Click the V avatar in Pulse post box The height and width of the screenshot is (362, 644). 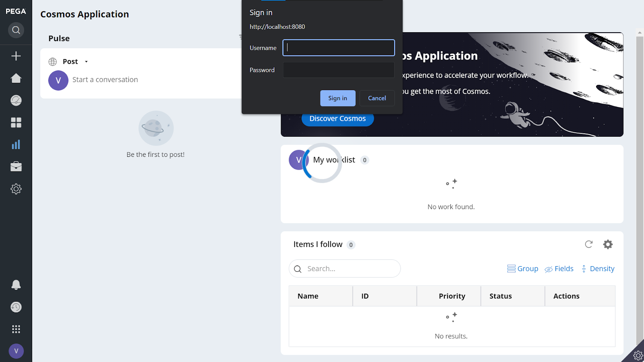(x=58, y=80)
